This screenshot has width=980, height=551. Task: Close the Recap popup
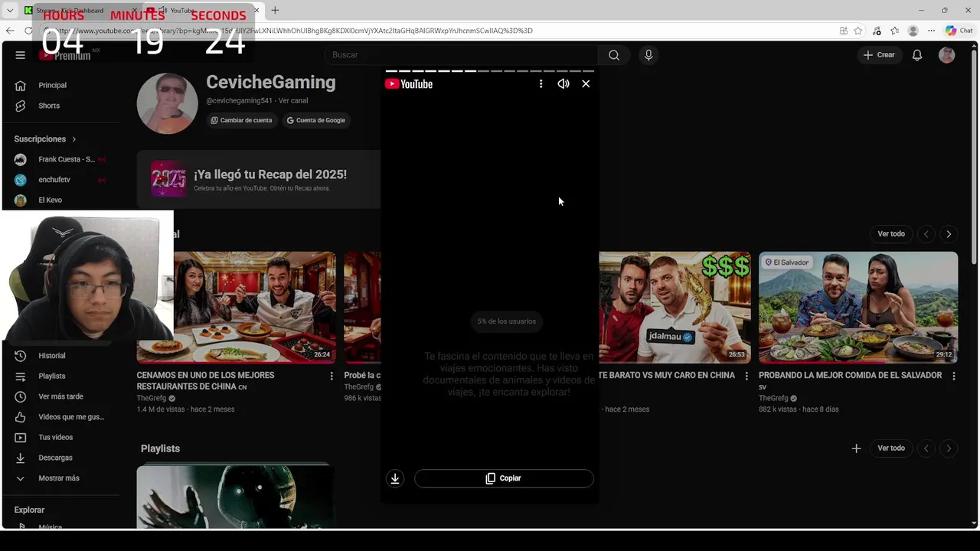(x=586, y=84)
